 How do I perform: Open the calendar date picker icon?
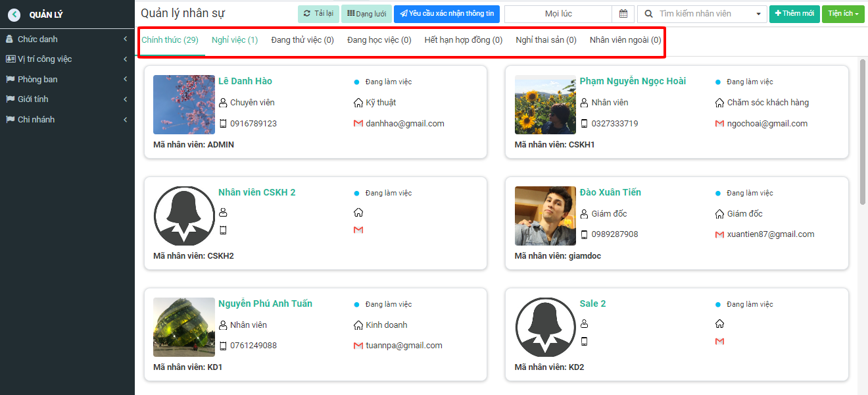623,14
